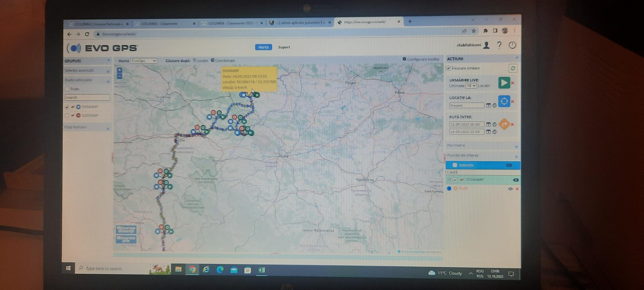Select the Harta tab
Image resolution: width=644 pixels, height=290 pixels.
coord(263,47)
